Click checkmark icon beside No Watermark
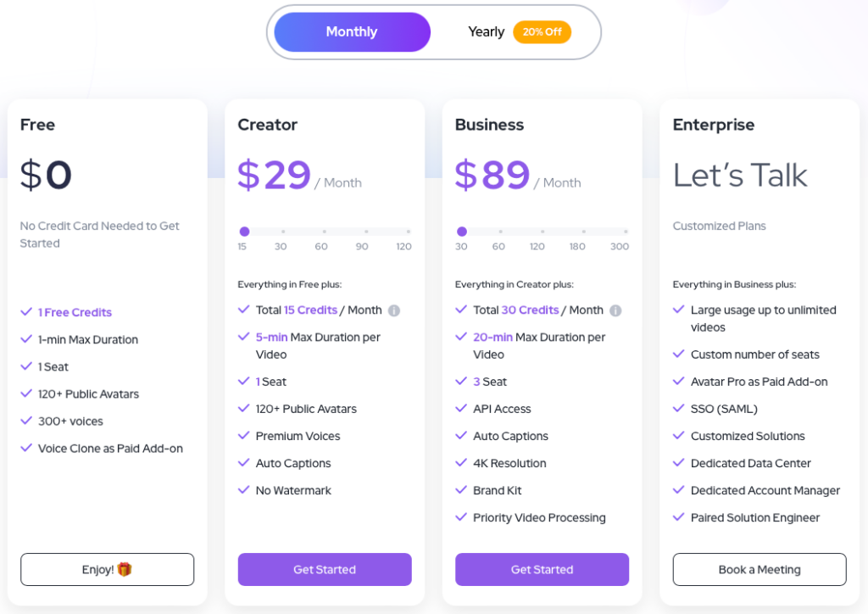 click(244, 490)
